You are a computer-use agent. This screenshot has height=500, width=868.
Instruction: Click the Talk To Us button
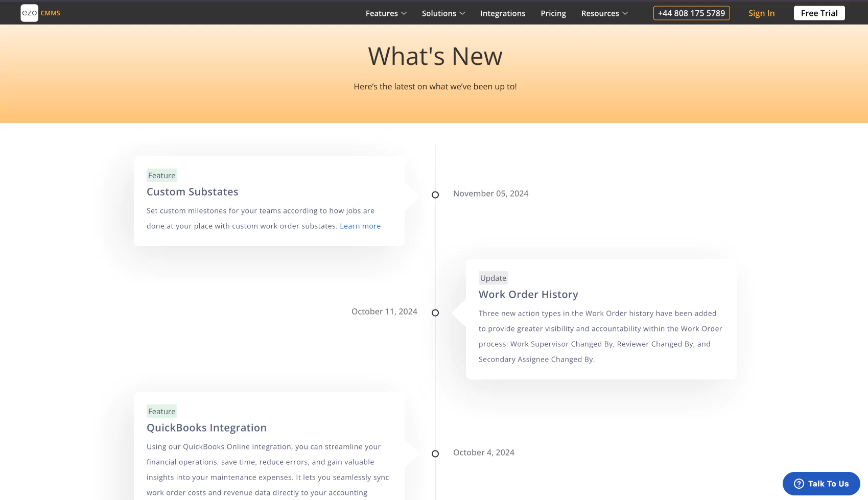pyautogui.click(x=821, y=483)
